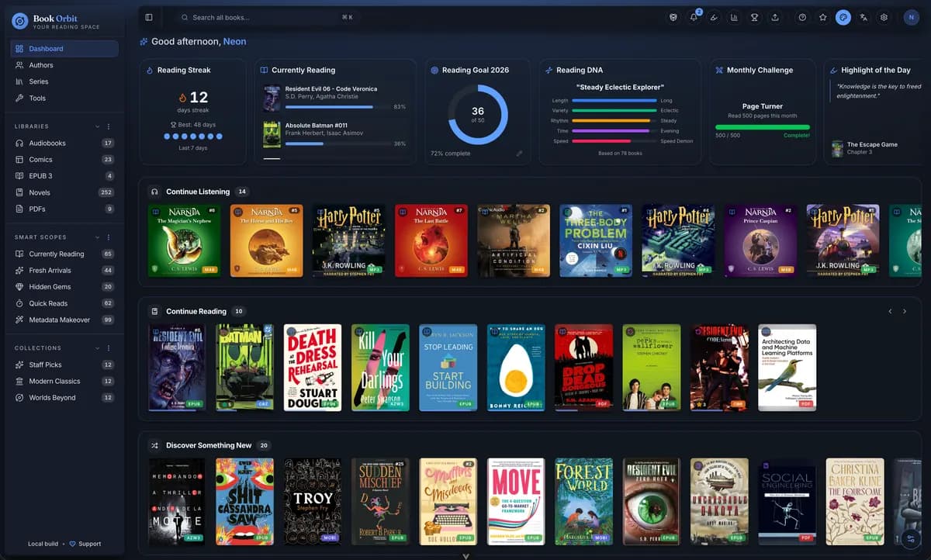Open The Three-Body Problem audiobook cover
Image resolution: width=931 pixels, height=560 pixels.
pyautogui.click(x=596, y=240)
